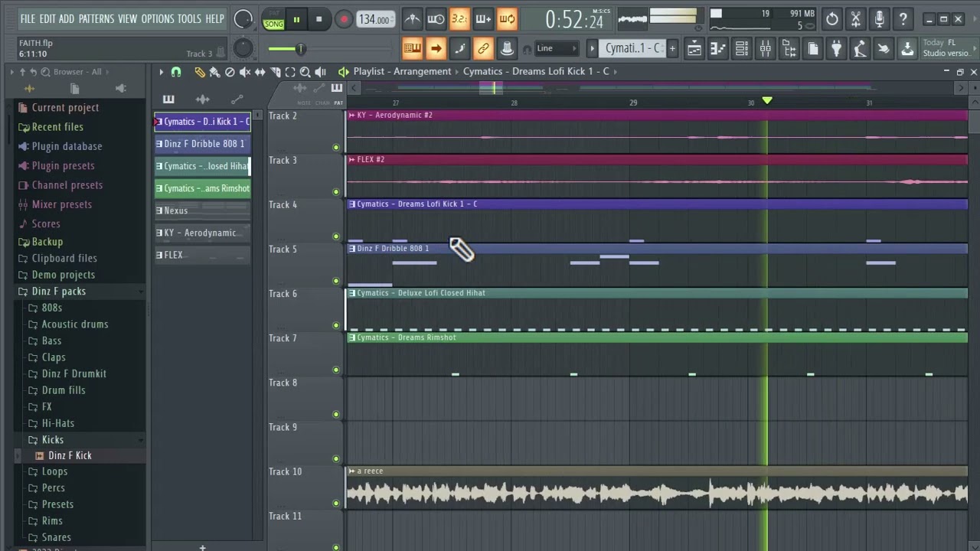Choose the select tool in the playlist toolbar

[x=290, y=72]
